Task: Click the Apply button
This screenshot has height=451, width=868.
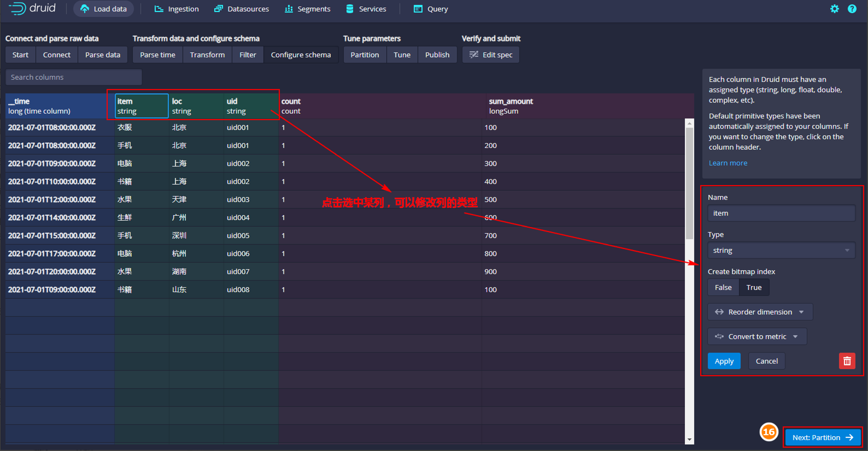Action: 724,361
